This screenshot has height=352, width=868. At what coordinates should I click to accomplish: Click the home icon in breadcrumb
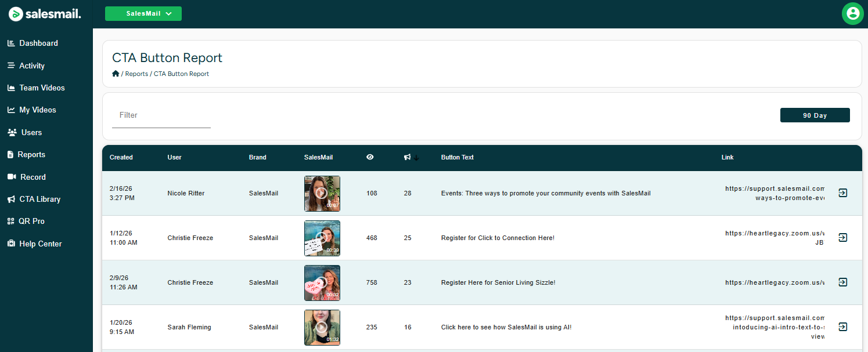(116, 74)
